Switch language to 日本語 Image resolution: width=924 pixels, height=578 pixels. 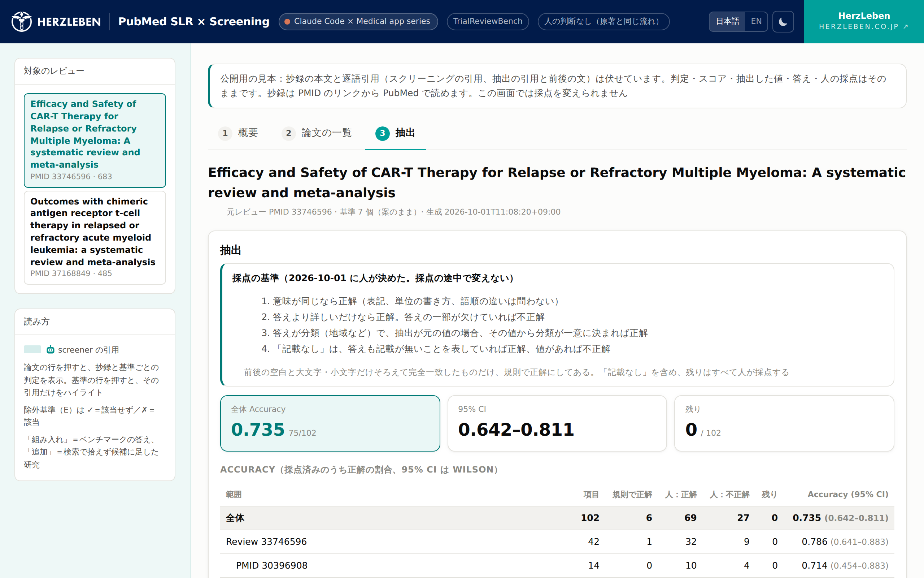coord(727,21)
